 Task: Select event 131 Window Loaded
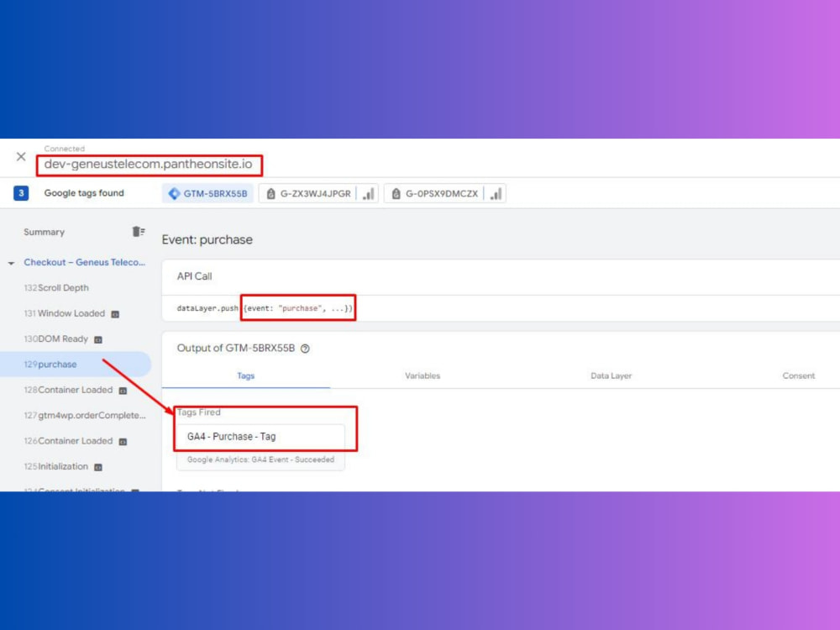65,313
